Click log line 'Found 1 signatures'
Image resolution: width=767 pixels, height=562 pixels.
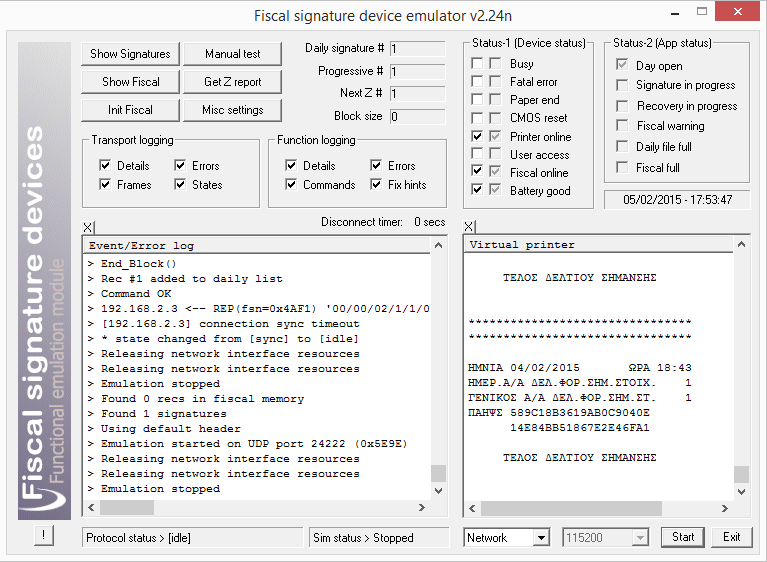163,414
